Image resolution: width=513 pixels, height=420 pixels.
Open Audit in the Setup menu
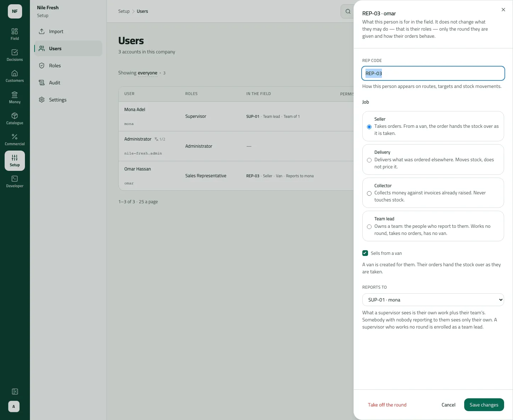point(68,83)
